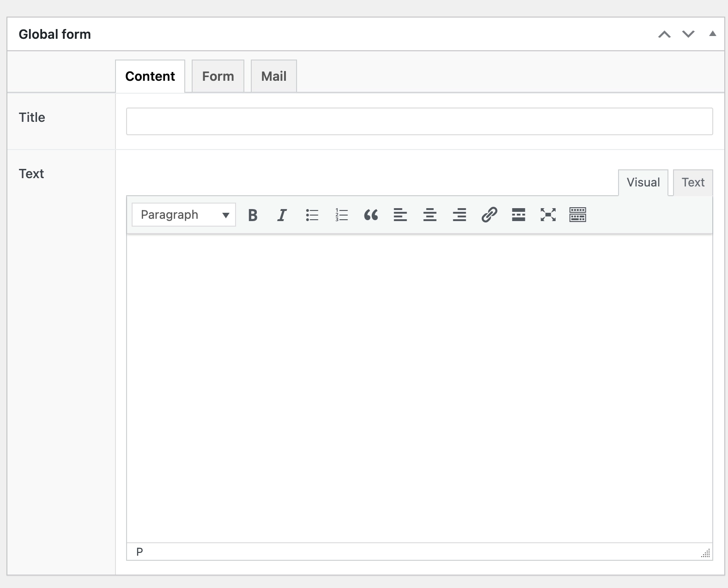Align text to the left

400,215
